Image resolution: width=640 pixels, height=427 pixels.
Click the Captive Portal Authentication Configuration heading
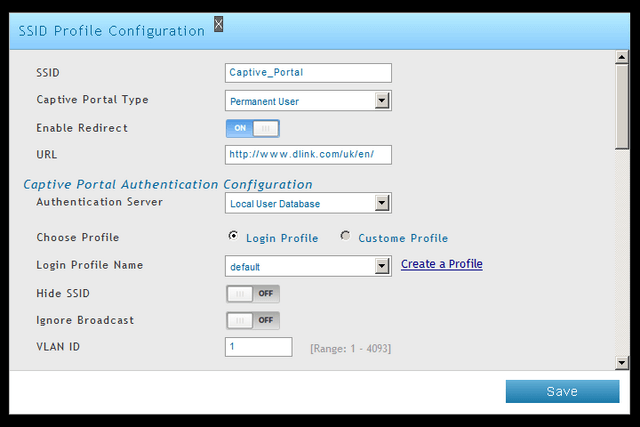point(168,185)
